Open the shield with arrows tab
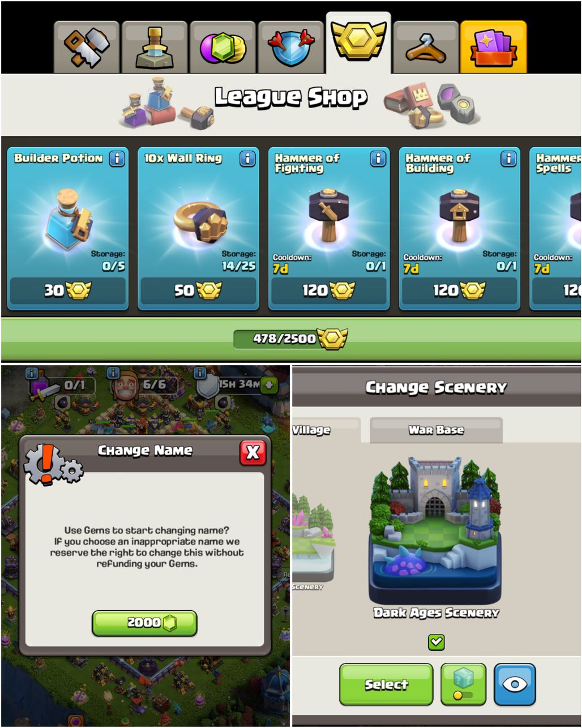582x728 pixels. [x=290, y=48]
